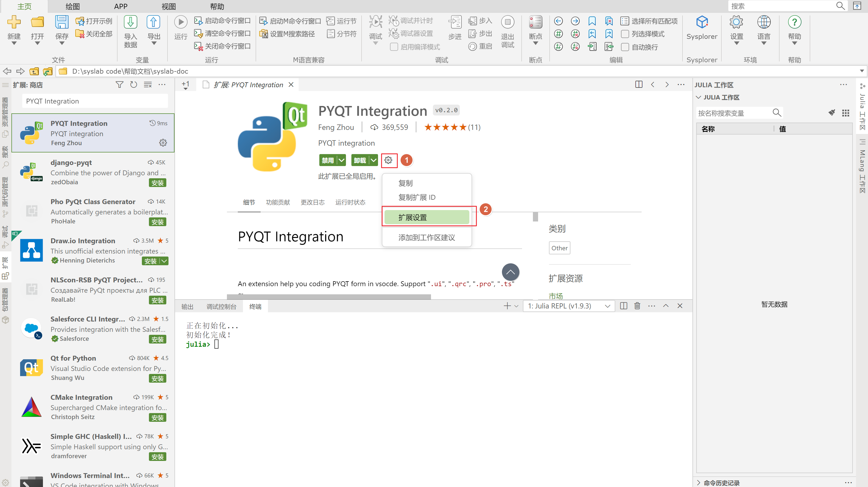Click the gear icon in PYQT Integration list row
The width and height of the screenshot is (868, 487).
tap(163, 143)
